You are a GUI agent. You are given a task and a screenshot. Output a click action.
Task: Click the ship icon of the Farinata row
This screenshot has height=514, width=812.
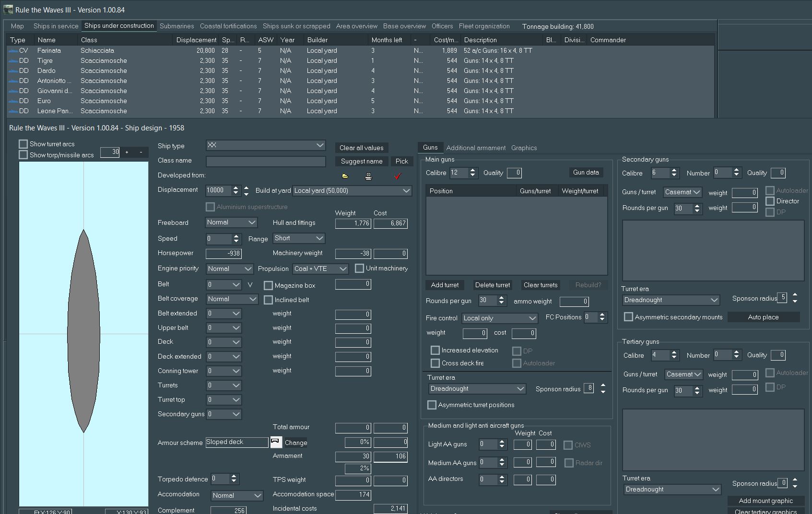click(x=13, y=50)
